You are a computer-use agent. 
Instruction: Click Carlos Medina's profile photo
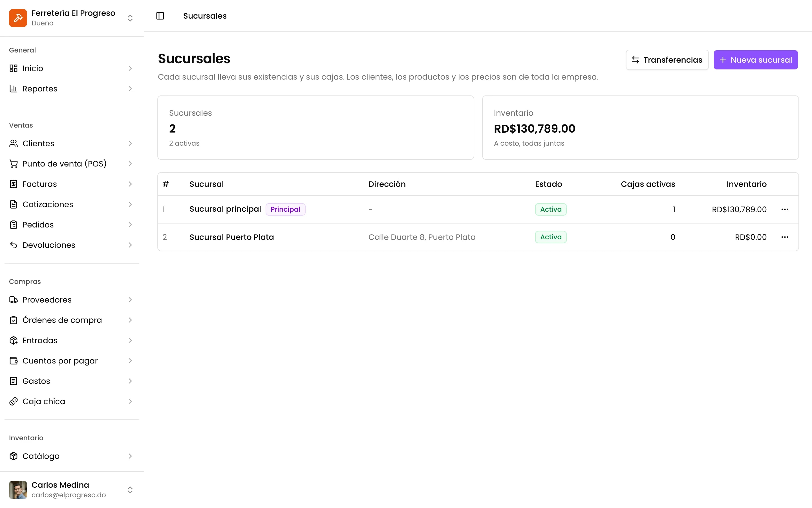coord(18,490)
